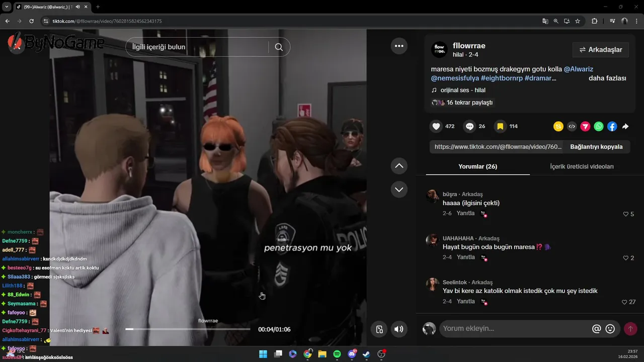The width and height of the screenshot is (644, 362).
Task: Share the video to WhatsApp
Action: click(599, 127)
